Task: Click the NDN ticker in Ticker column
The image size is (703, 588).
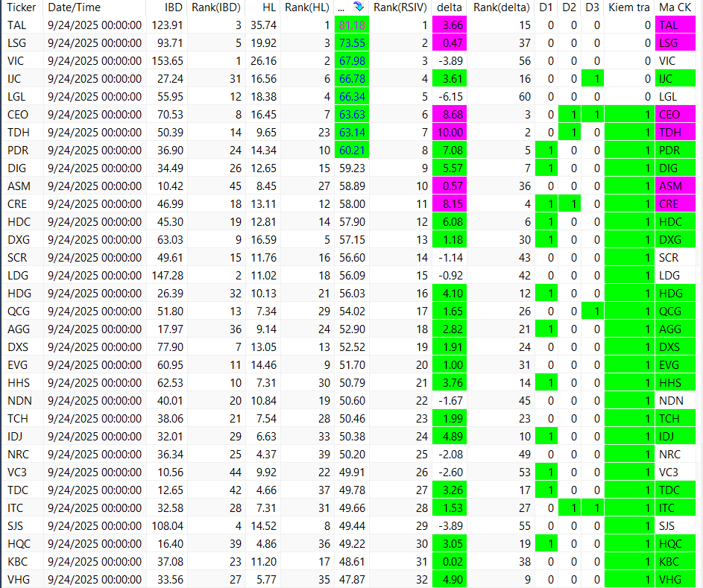Action: (x=19, y=401)
